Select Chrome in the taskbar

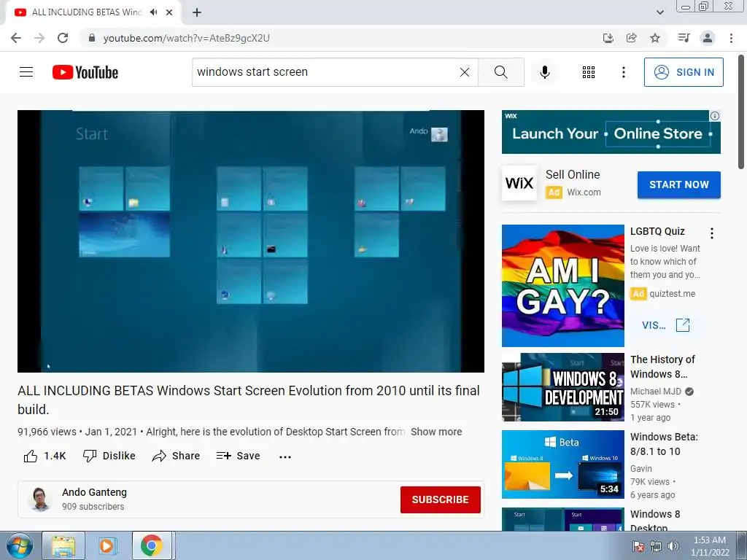[152, 545]
